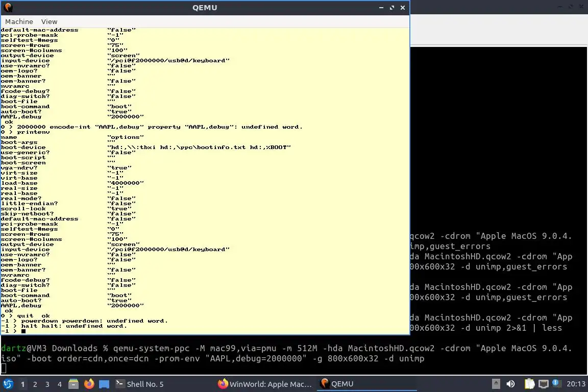Maximize the QEMU window

pos(392,8)
